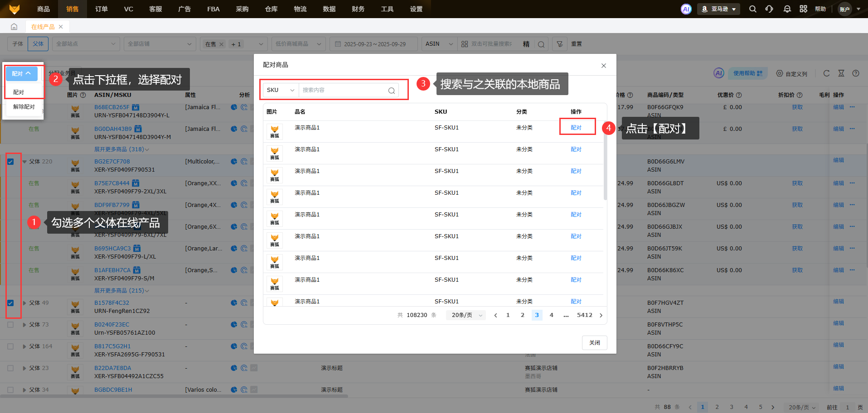The height and width of the screenshot is (413, 868).
Task: Check the 父体 164 row checkbox
Action: (x=10, y=346)
